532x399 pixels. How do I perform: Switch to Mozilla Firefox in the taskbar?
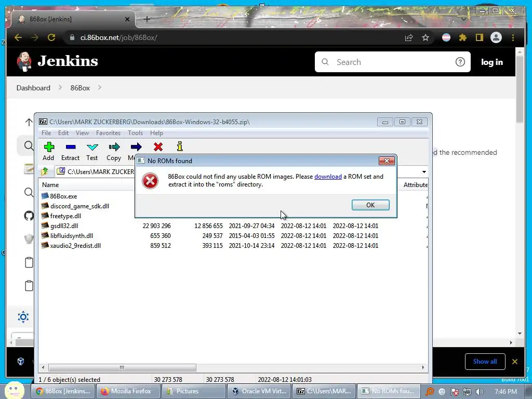128,391
